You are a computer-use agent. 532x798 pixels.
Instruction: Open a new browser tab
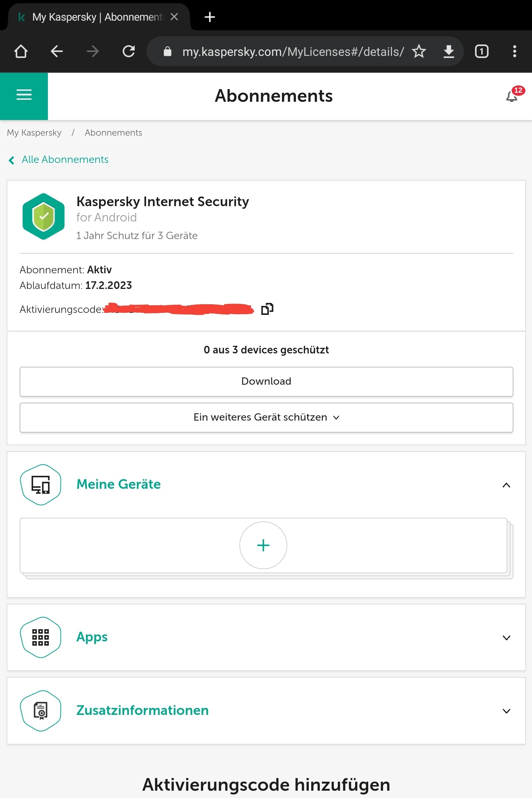[210, 17]
